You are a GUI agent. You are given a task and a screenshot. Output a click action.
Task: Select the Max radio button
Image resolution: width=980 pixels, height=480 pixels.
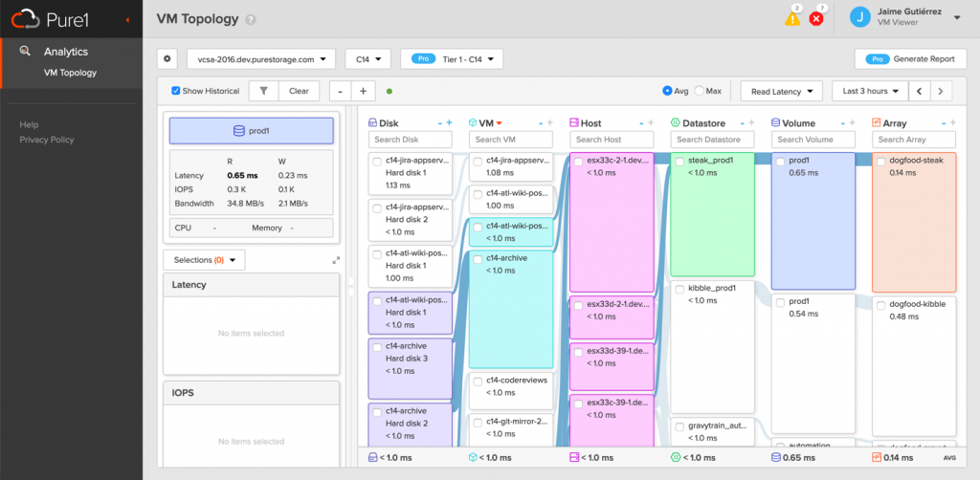pos(700,91)
